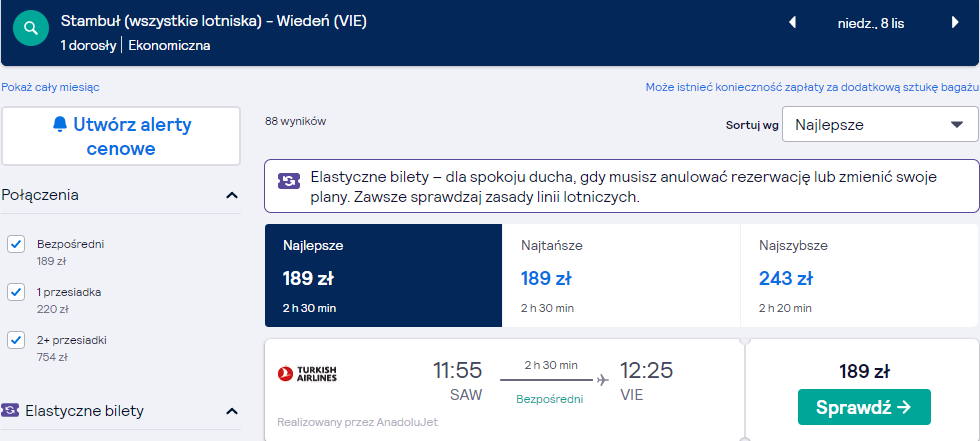Click the bell icon for price alerts
The height and width of the screenshot is (441, 980).
pyautogui.click(x=60, y=125)
